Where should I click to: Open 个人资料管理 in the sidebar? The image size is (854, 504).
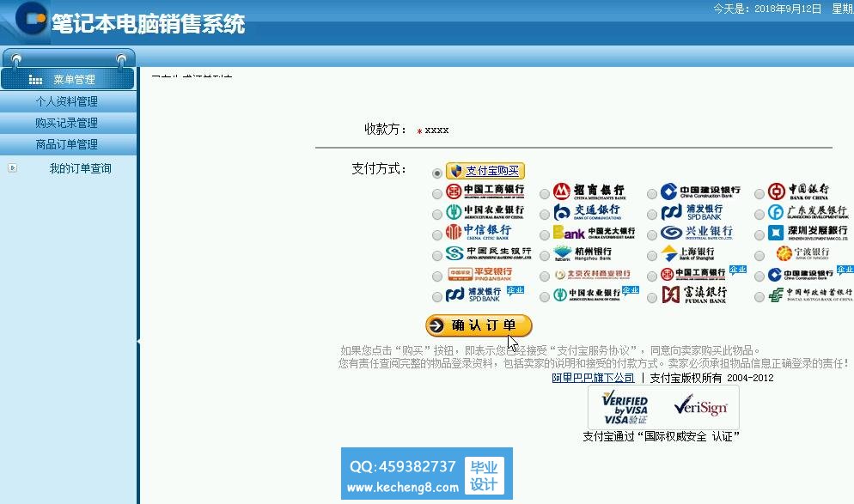click(x=67, y=102)
